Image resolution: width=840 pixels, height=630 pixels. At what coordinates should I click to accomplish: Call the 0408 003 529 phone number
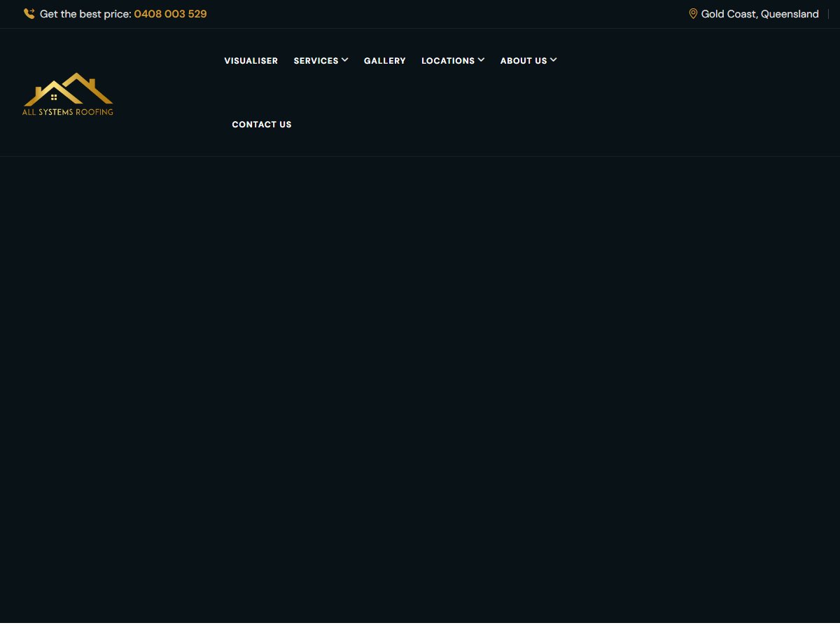click(170, 14)
